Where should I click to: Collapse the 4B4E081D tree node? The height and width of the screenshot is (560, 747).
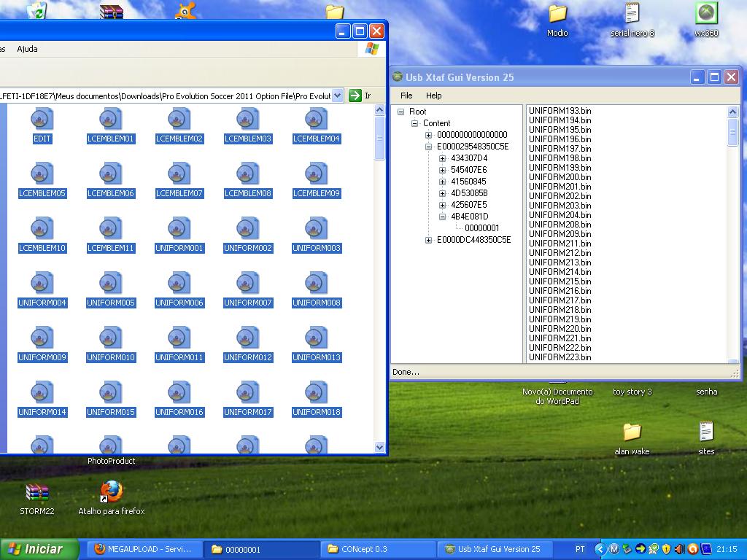point(442,216)
